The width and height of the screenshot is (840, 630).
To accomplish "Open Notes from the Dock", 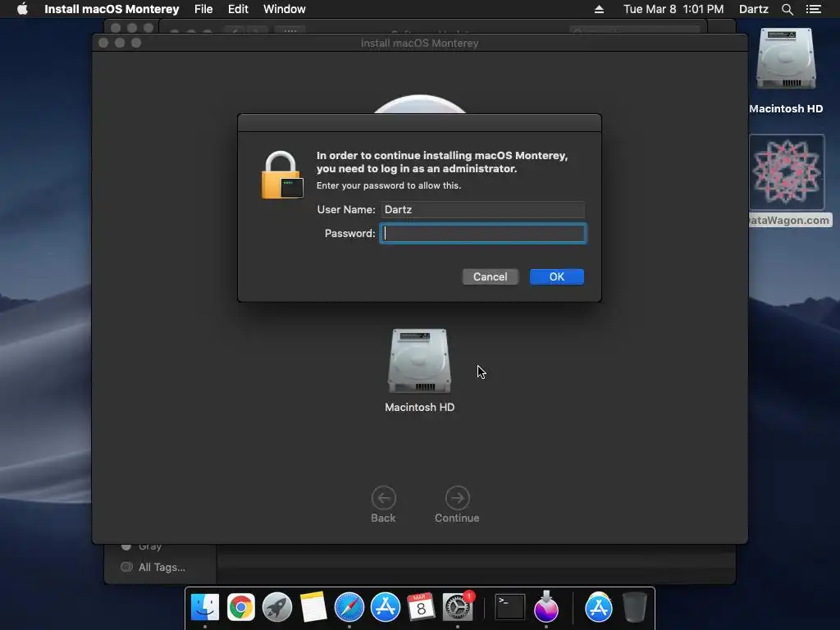I will coord(313,607).
